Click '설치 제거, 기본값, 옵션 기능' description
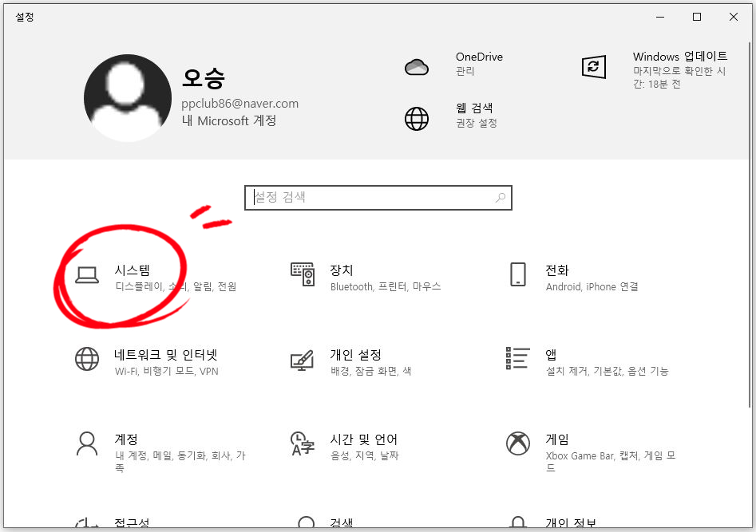The width and height of the screenshot is (756, 532). coord(607,371)
